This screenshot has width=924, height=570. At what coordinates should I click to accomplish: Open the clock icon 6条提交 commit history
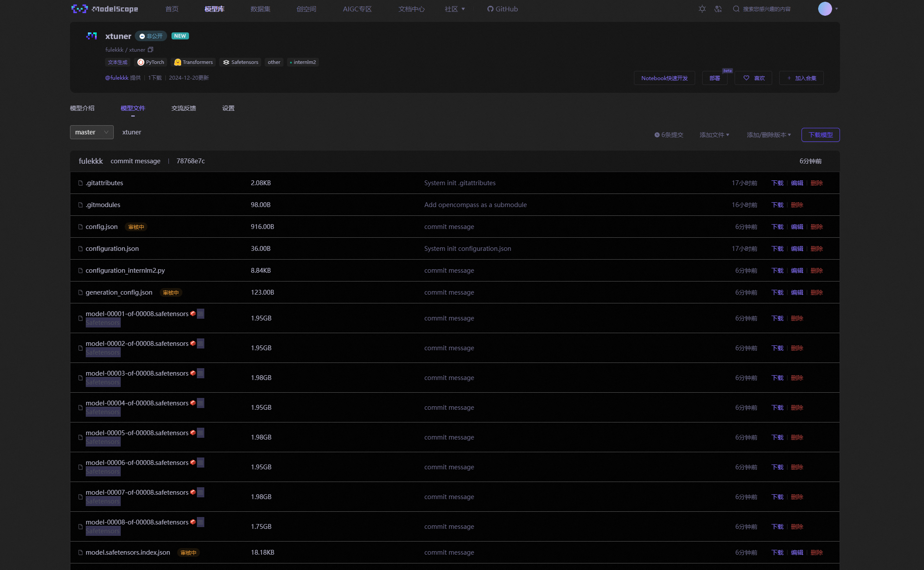(668, 135)
